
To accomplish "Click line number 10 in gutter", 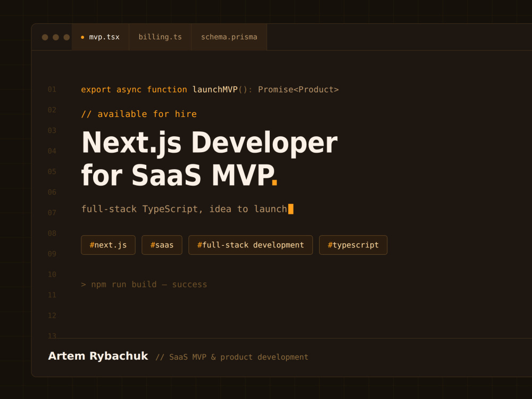I will point(52,275).
